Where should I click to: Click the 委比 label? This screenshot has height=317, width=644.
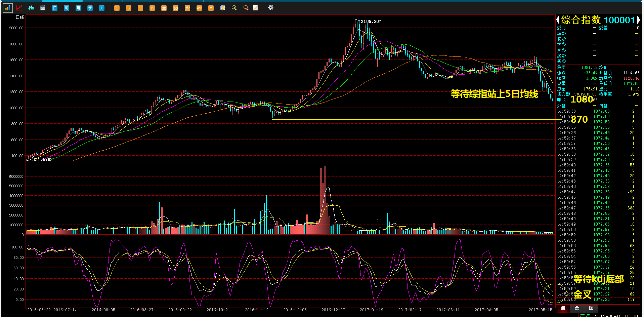point(561,28)
